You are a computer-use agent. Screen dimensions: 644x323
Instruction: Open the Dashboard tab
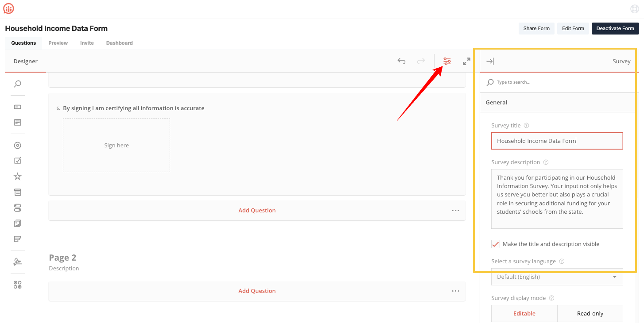coord(119,43)
